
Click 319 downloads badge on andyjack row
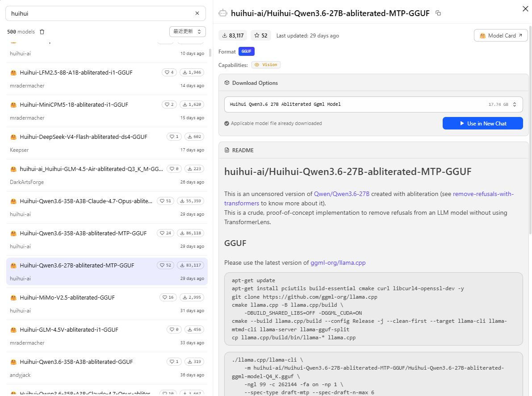[x=194, y=362]
